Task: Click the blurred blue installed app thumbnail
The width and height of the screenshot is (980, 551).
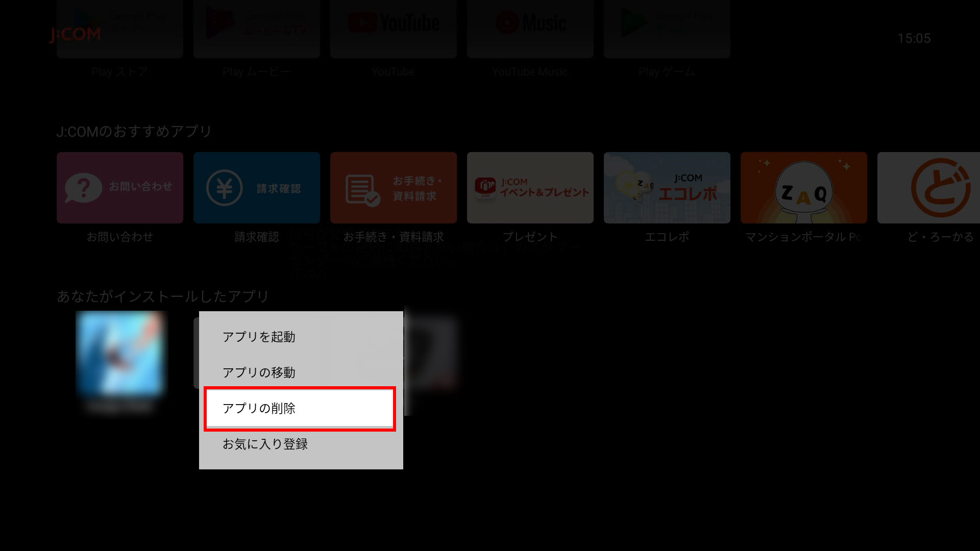Action: click(120, 353)
